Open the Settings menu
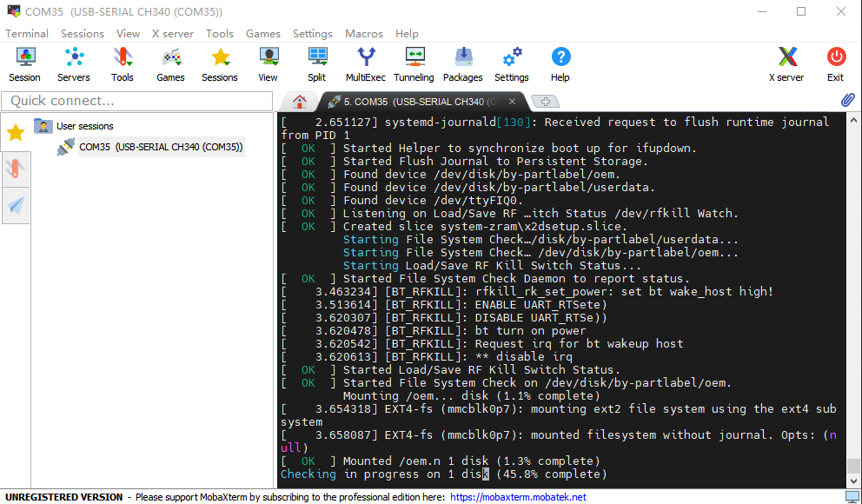Image resolution: width=862 pixels, height=504 pixels. [312, 34]
